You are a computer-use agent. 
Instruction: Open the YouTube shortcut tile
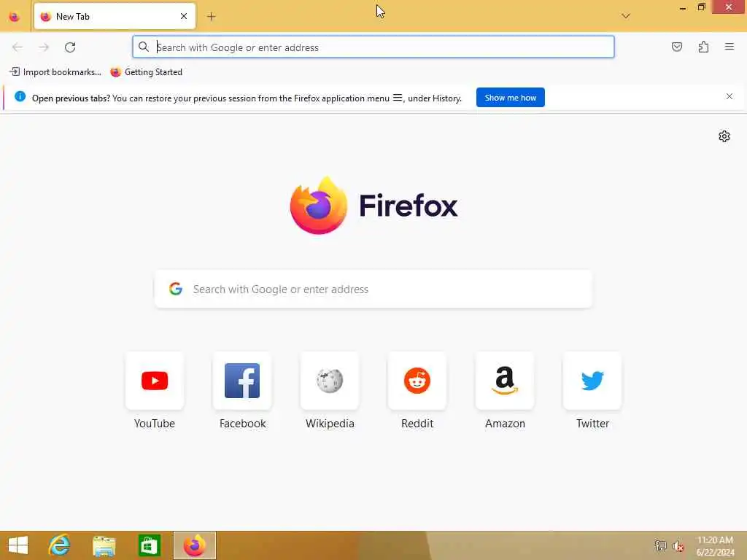tap(155, 381)
